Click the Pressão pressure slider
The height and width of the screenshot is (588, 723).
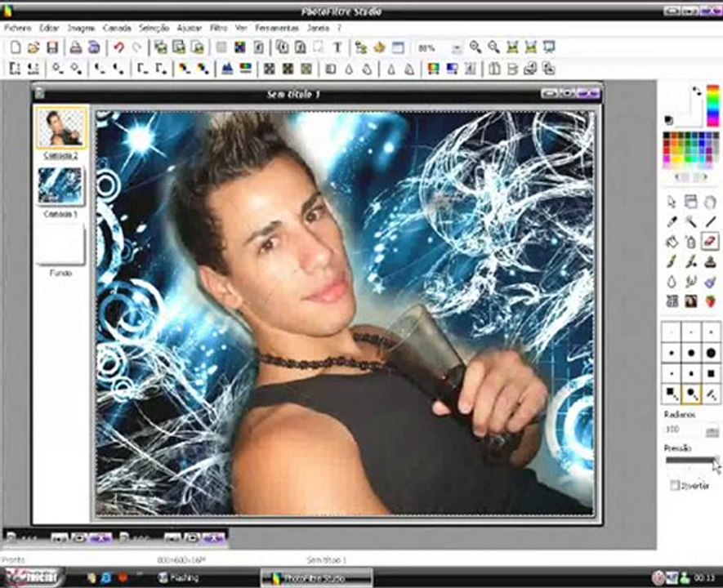tap(692, 460)
